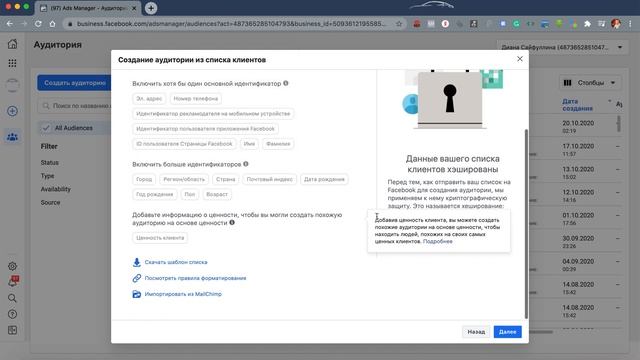Click info icon beside more identifiers heading
This screenshot has height=360, width=640.
point(246,164)
